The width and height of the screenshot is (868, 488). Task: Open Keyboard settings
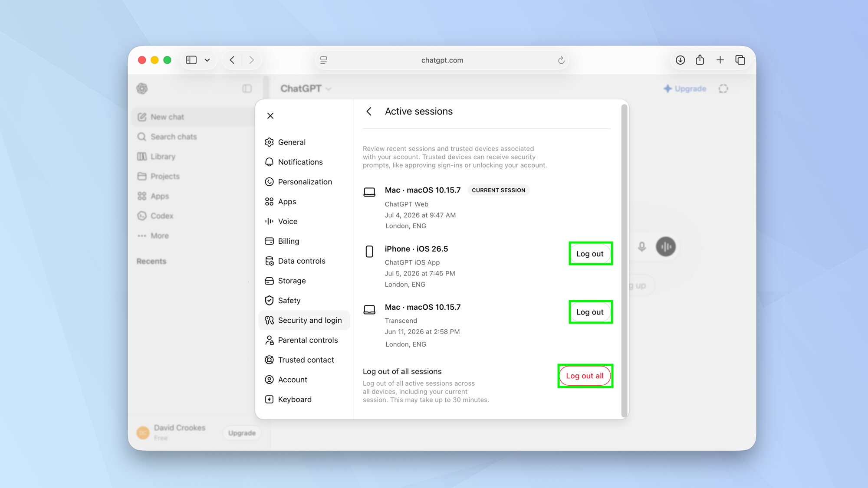click(x=304, y=400)
